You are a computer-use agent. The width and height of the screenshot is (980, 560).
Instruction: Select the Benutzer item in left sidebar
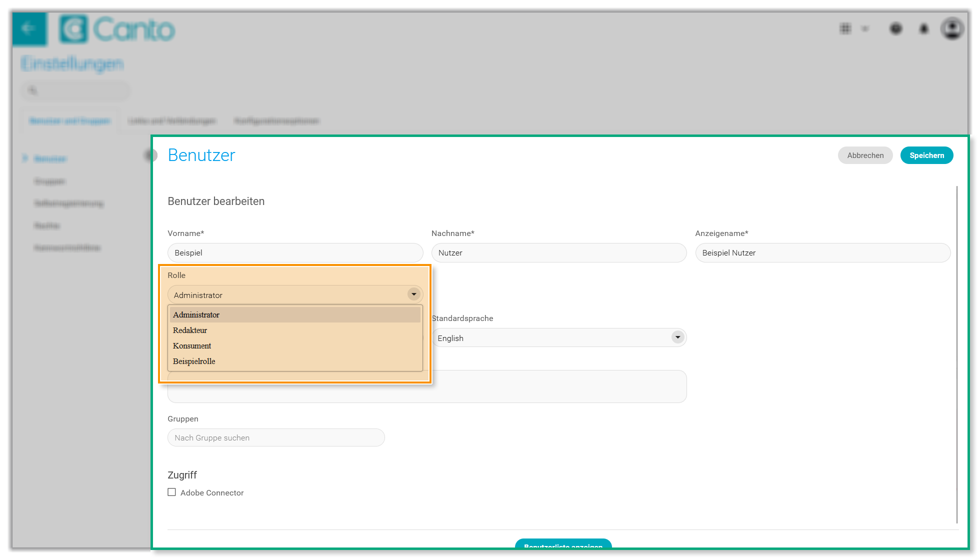50,158
